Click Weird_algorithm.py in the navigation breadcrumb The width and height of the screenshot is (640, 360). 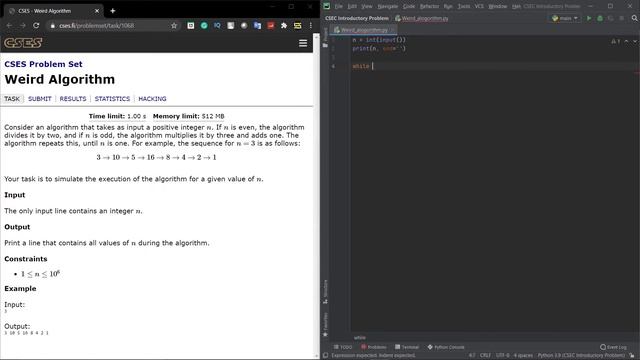coord(422,18)
